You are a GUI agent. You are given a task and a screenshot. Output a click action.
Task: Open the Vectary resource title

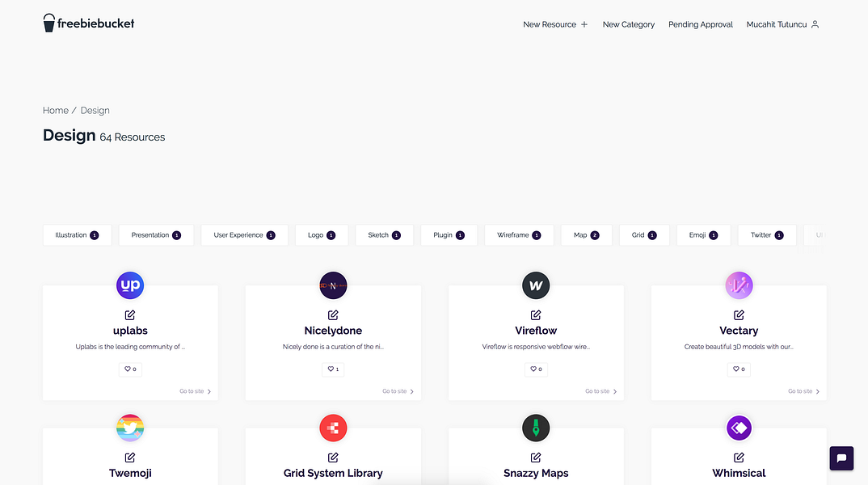pyautogui.click(x=739, y=331)
